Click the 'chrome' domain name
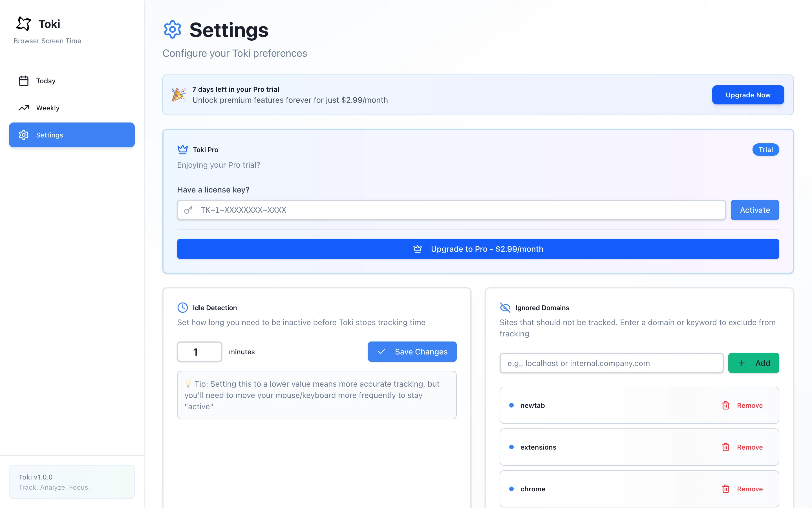Viewport: 812px width, 508px height. pos(533,489)
